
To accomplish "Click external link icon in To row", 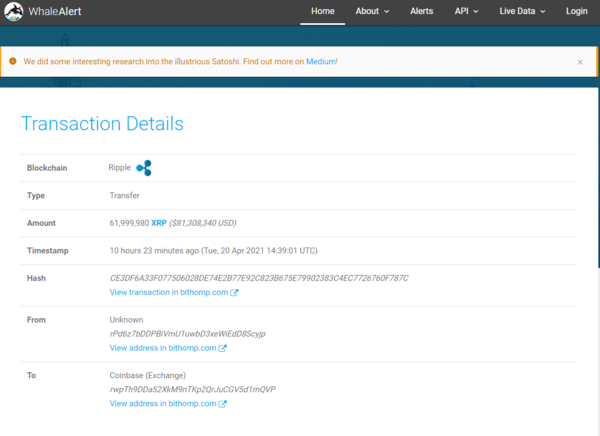I will click(x=222, y=403).
